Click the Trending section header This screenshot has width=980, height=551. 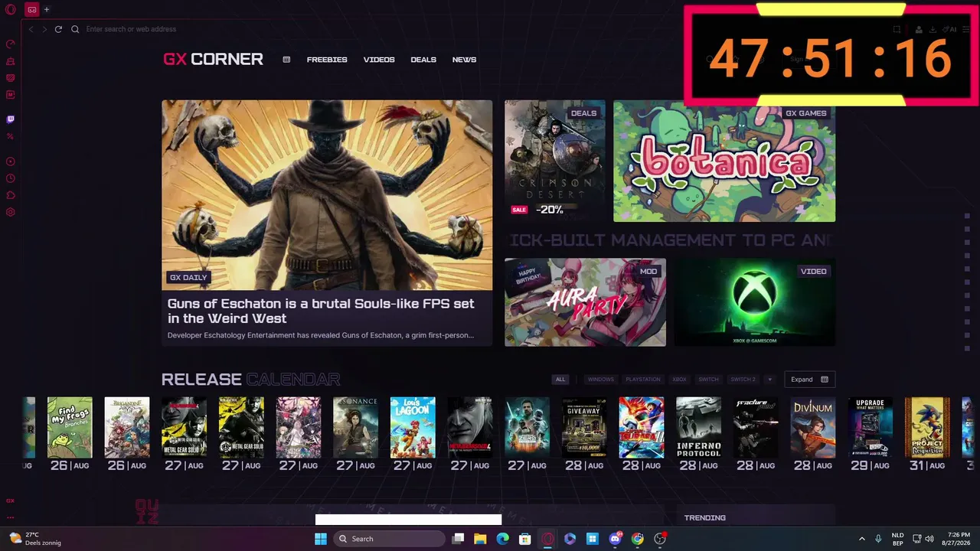(705, 518)
